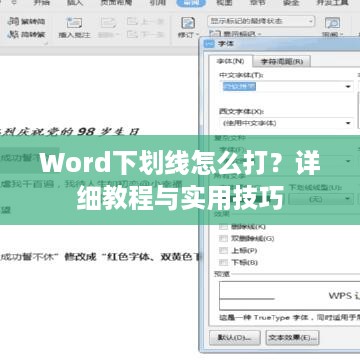Click the 繁转简 traditional-to-simplified icon
360x360 pixels.
point(13,21)
